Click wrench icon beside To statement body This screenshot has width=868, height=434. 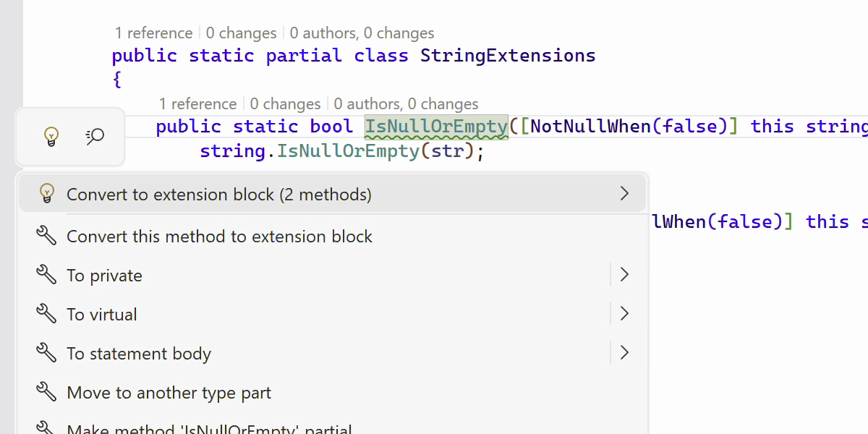[46, 353]
